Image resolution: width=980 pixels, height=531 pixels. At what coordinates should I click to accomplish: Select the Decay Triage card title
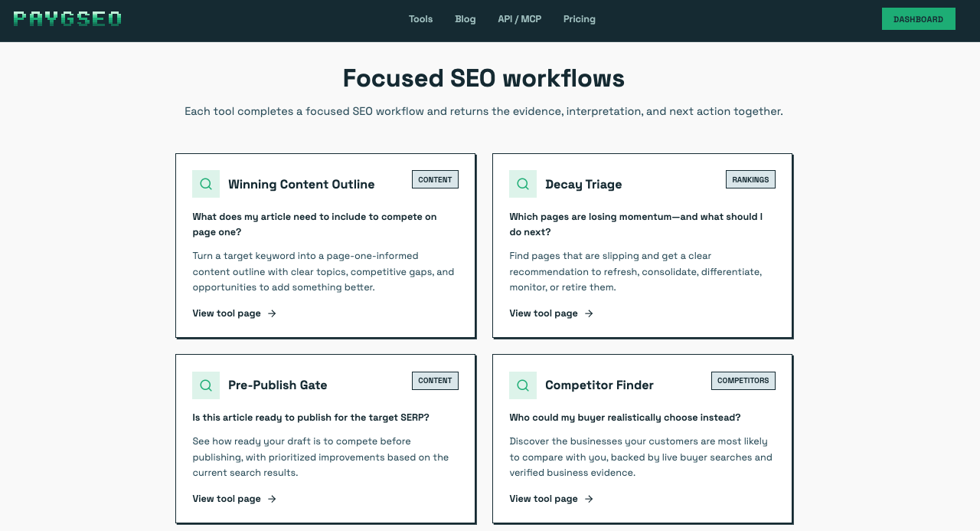(x=583, y=184)
